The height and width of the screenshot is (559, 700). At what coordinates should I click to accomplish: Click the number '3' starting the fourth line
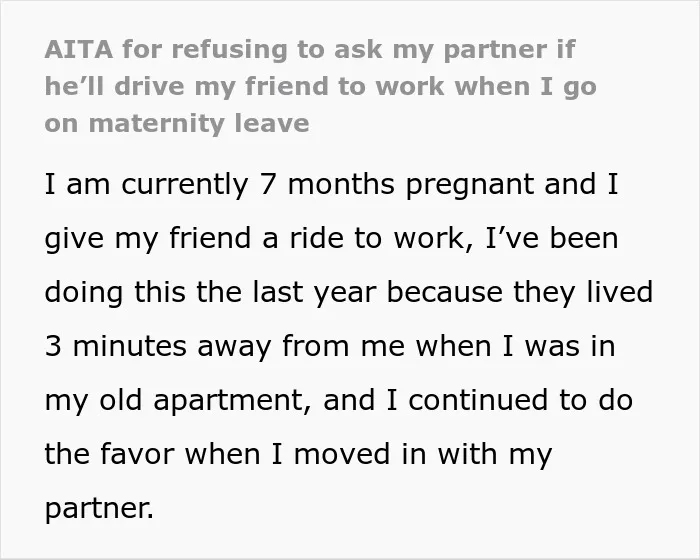pos(53,346)
